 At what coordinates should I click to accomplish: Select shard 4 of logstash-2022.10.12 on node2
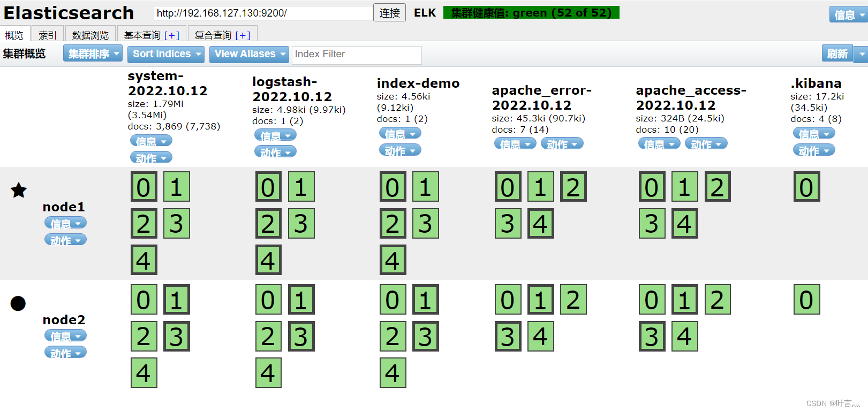[x=269, y=372]
